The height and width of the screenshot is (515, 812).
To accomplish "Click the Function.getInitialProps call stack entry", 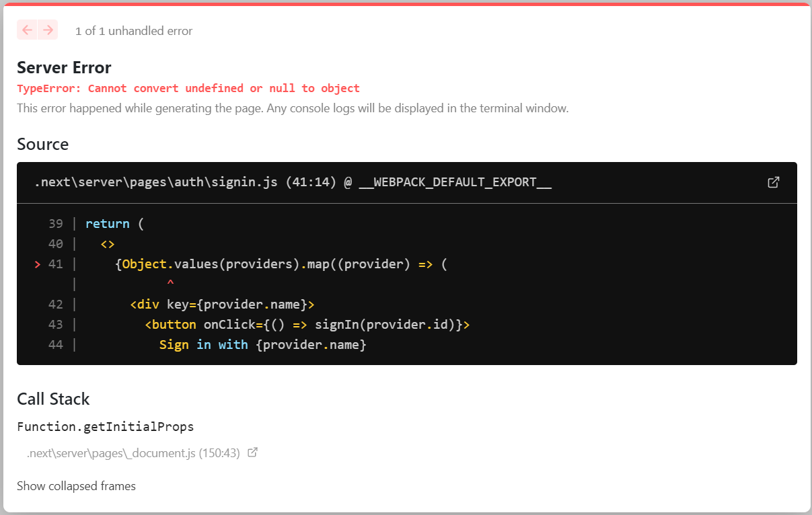I will pyautogui.click(x=106, y=427).
